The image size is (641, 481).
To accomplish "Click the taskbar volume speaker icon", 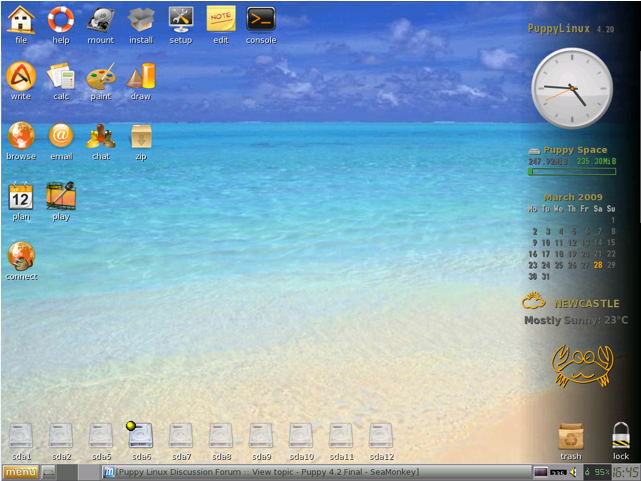I will point(573,472).
